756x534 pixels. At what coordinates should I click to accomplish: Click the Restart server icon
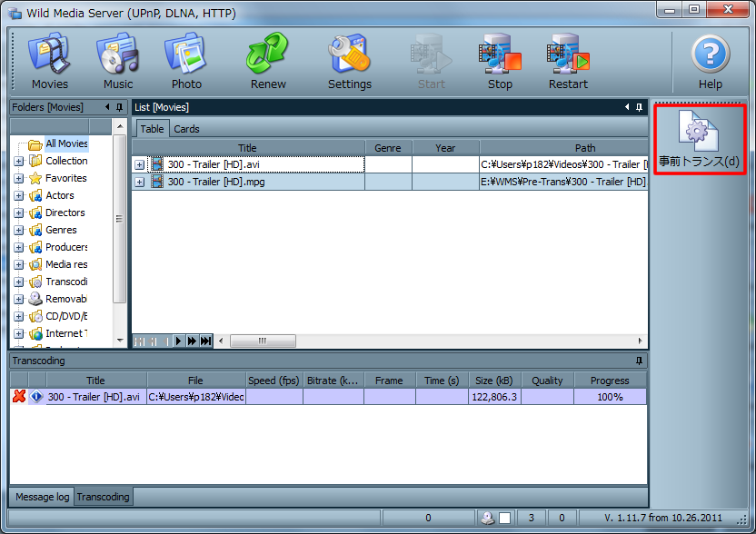coord(568,61)
